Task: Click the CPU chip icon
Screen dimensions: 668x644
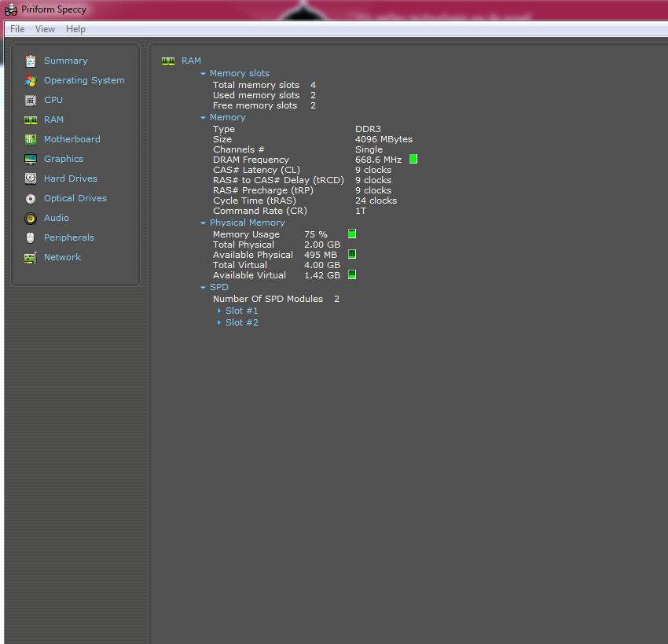Action: click(x=30, y=100)
